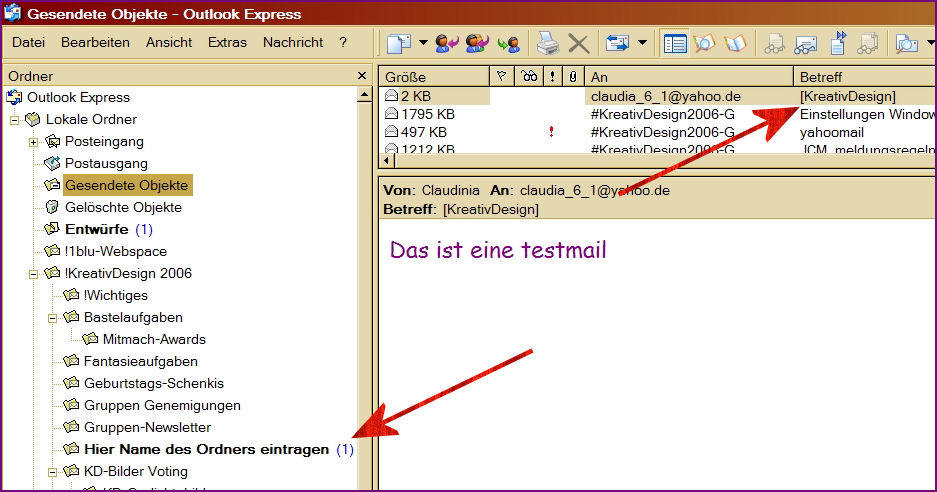The image size is (937, 492).
Task: Click the Gelöschte Objekte trash folder icon
Action: [x=53, y=207]
